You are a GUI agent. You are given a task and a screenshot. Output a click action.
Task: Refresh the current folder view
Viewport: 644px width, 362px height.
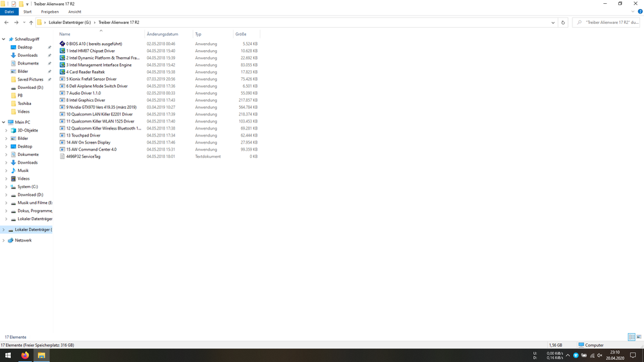point(563,23)
